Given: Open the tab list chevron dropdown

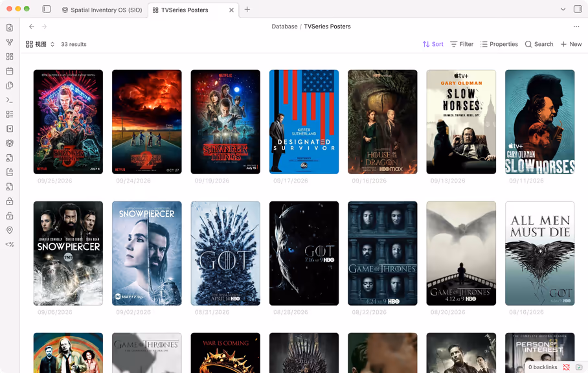Looking at the screenshot, I should coord(563,9).
